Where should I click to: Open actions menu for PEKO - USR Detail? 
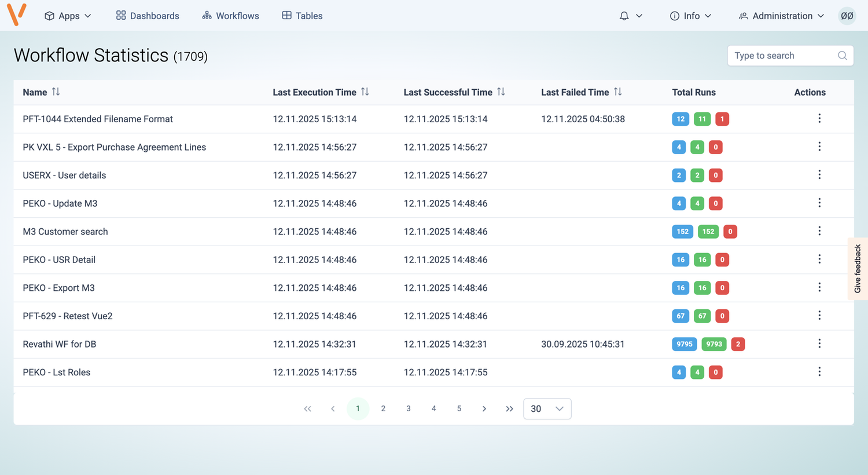coord(819,259)
